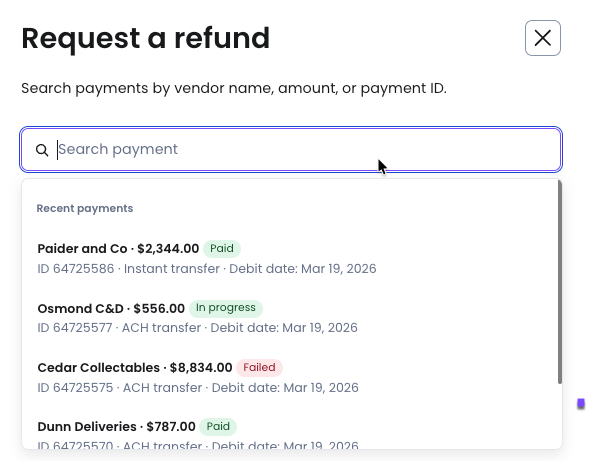Focus the Search payment input field
The image size is (600, 461).
(x=300, y=150)
